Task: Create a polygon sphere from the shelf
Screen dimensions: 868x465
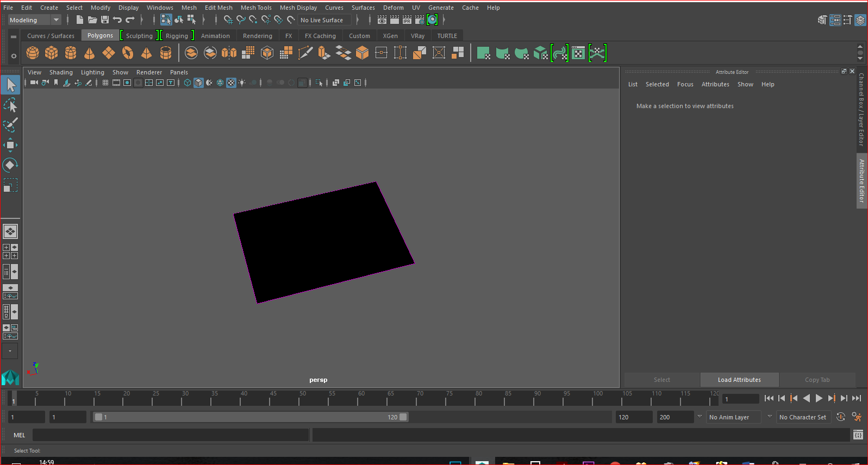Action: [33, 53]
